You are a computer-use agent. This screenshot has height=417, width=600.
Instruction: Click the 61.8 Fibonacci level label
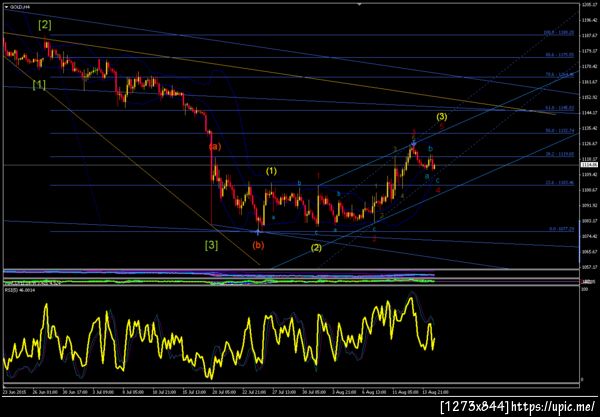click(x=559, y=108)
